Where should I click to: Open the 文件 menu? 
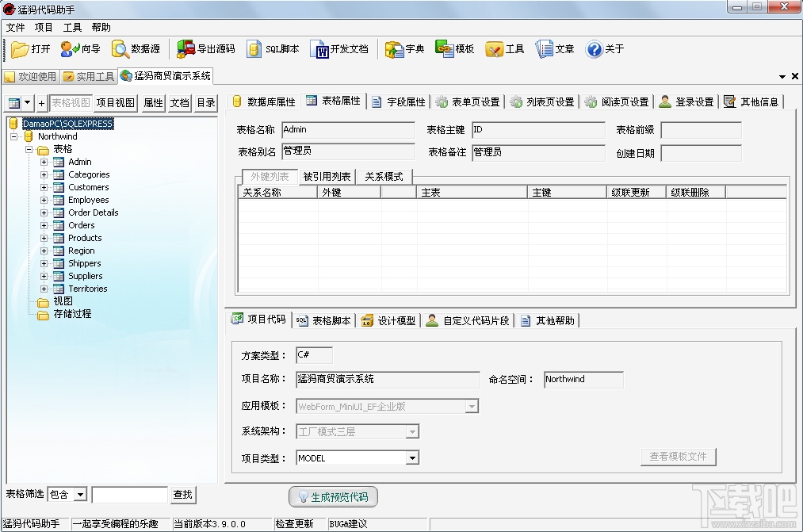[15, 27]
